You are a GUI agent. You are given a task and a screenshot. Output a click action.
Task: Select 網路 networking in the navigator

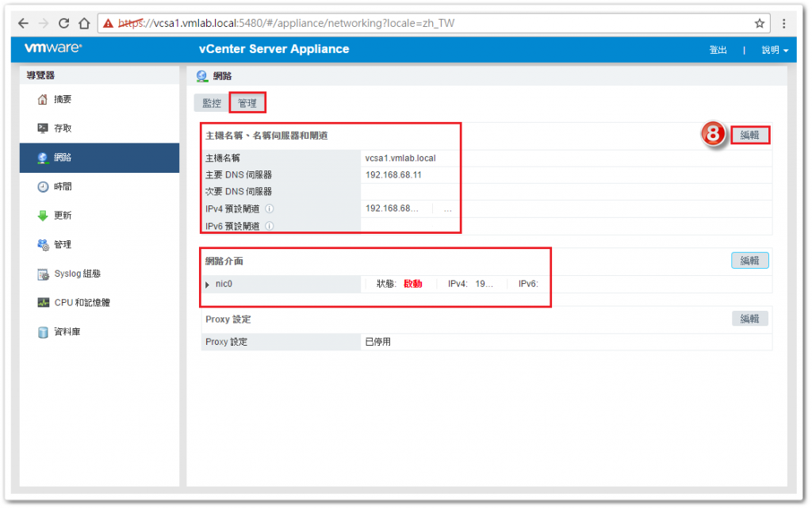pos(99,158)
